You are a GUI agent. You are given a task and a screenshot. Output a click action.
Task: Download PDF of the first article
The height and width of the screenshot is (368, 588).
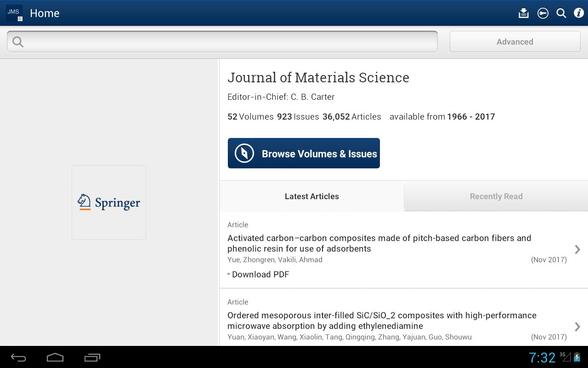coord(260,275)
